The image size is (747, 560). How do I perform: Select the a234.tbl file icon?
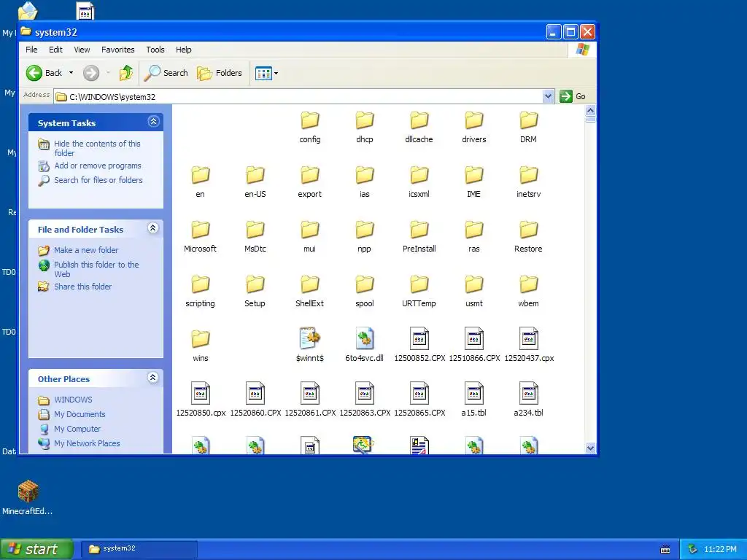point(528,393)
